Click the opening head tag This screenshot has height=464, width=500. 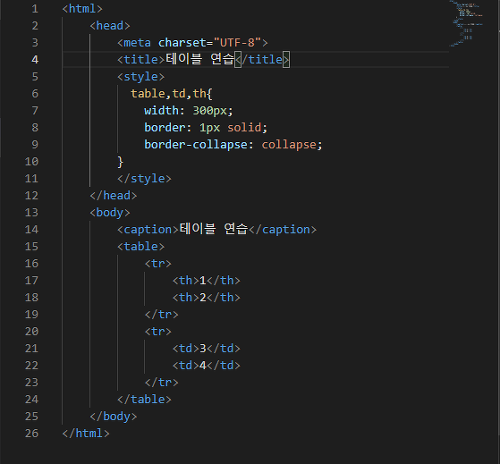[x=110, y=26]
